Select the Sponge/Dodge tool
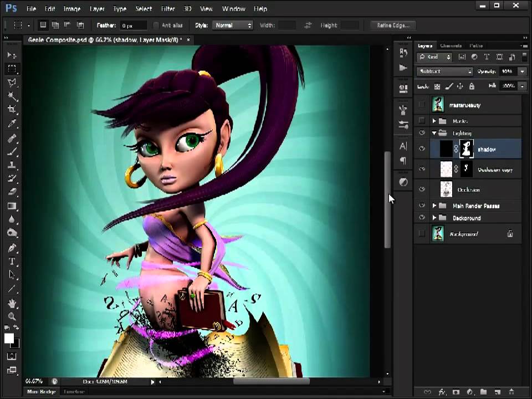Image resolution: width=532 pixels, height=399 pixels. click(x=12, y=233)
